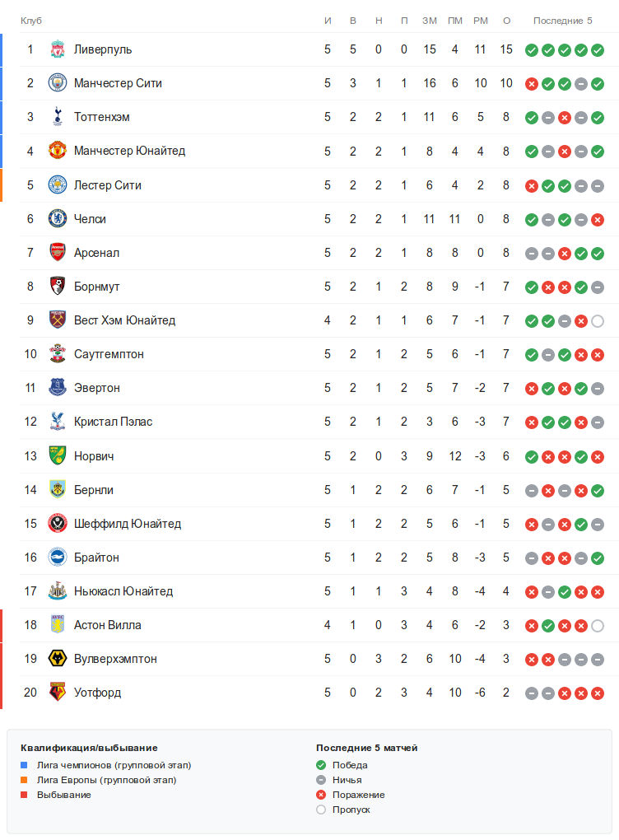Select the Кристал Пэлас team name
Viewport: 619px width, 840px height.
pyautogui.click(x=113, y=422)
